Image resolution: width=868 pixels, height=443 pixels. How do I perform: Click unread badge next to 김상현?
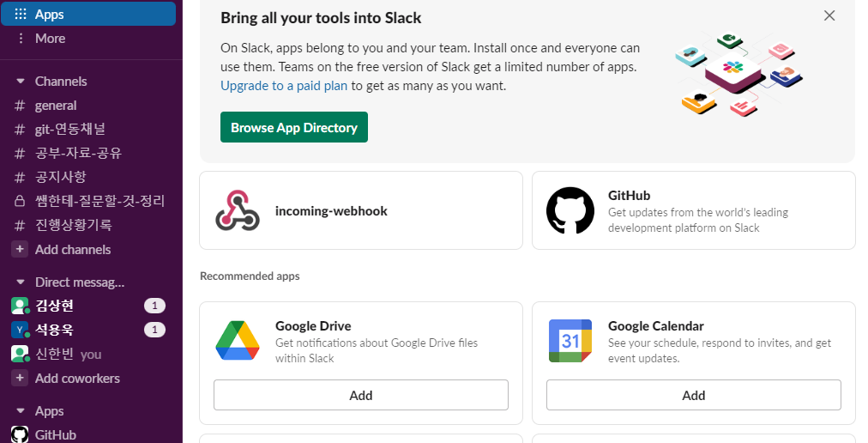click(x=154, y=306)
